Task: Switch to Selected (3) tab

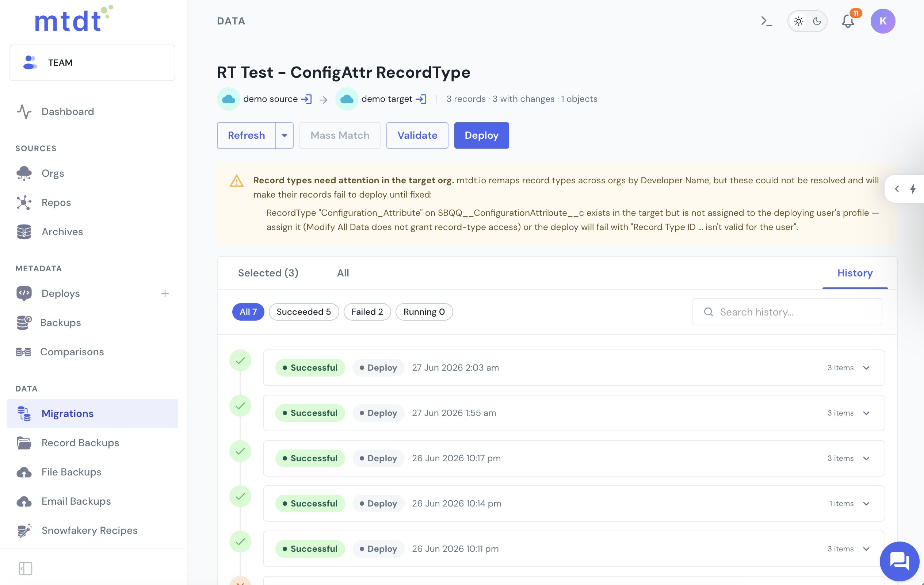Action: tap(268, 273)
